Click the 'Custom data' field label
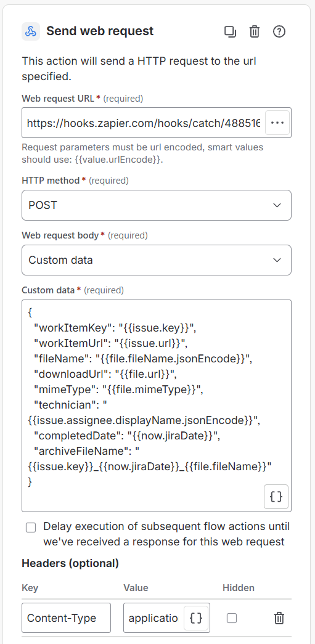The image size is (315, 644). tap(48, 290)
